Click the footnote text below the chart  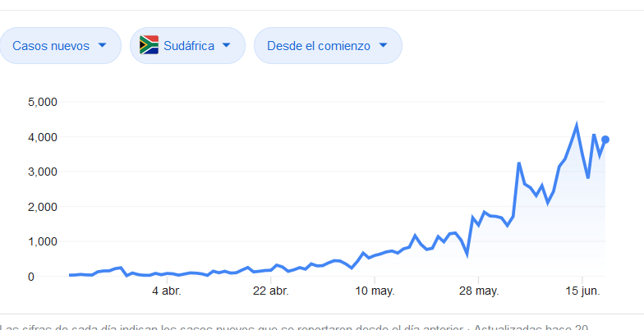point(296,327)
